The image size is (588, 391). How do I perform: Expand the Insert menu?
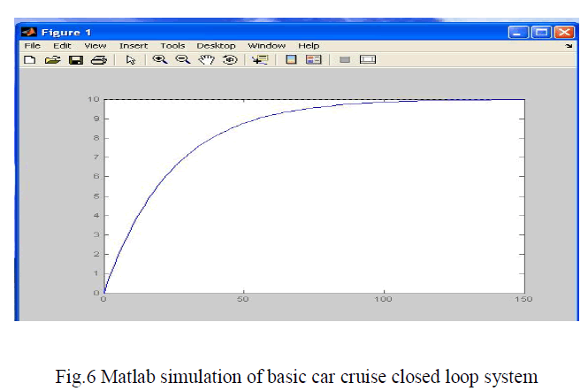[134, 45]
